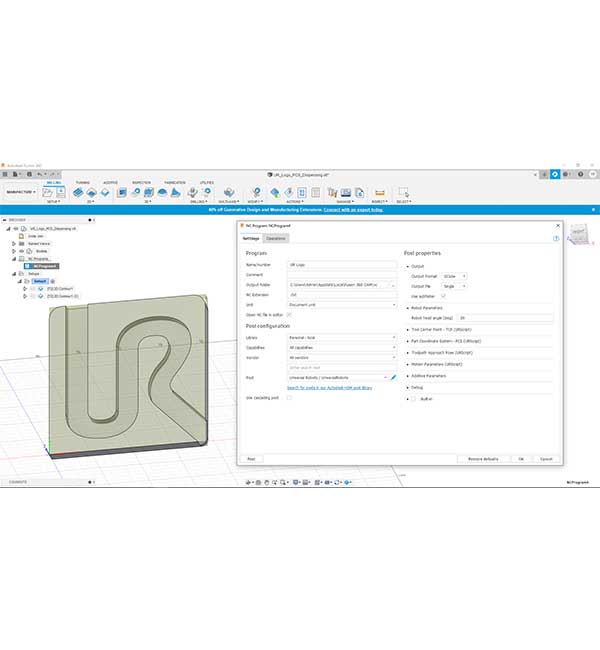Click the Restore defaults button

[x=483, y=459]
